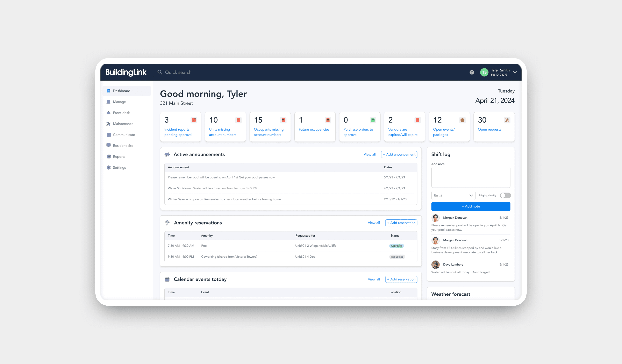Screen dimensions: 622x364
Task: Select Reports in the sidebar
Action: [119, 157]
